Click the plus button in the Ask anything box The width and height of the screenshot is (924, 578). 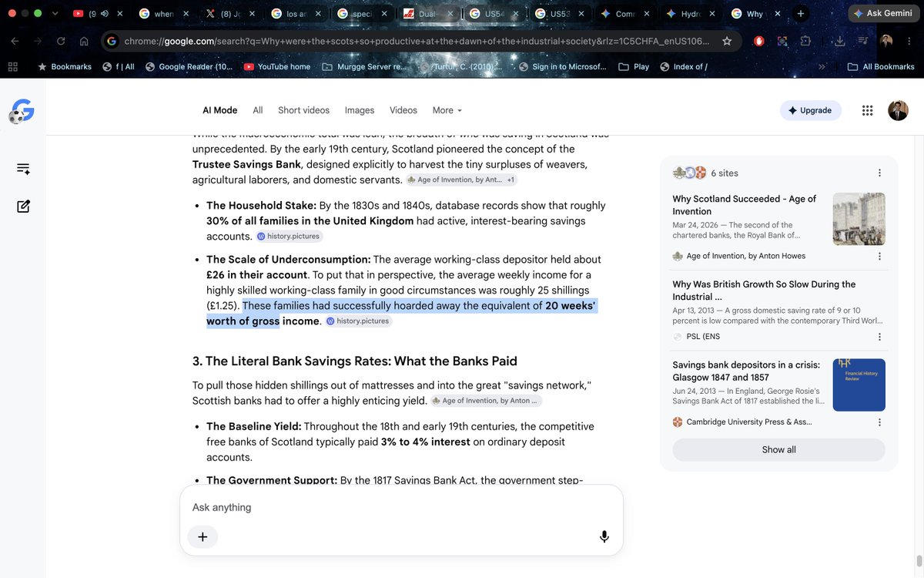coord(203,537)
